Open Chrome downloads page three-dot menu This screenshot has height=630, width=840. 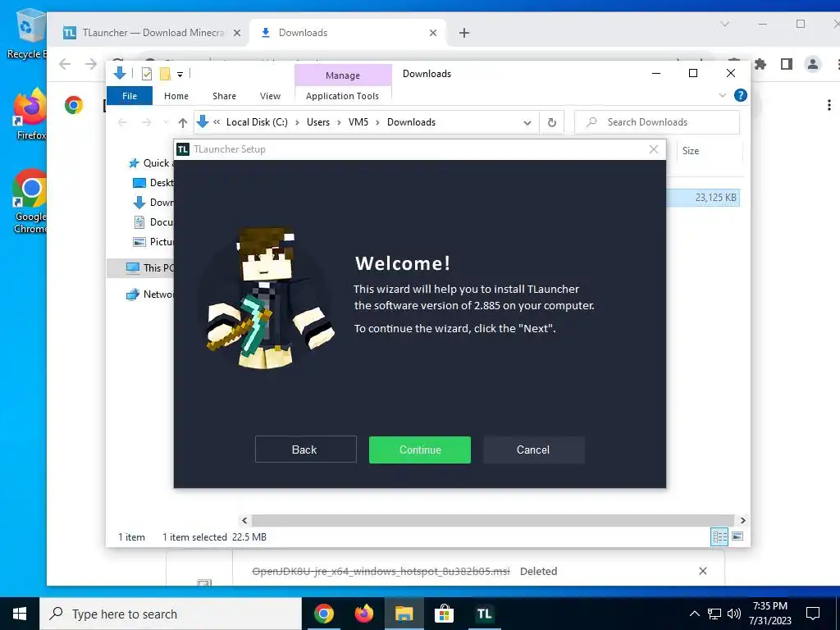click(829, 105)
